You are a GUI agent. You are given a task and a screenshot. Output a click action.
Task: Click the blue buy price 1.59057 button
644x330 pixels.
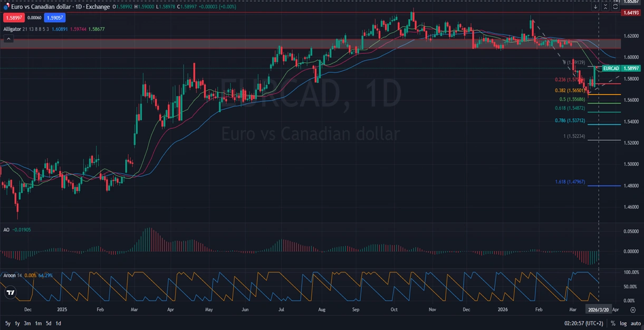click(55, 18)
